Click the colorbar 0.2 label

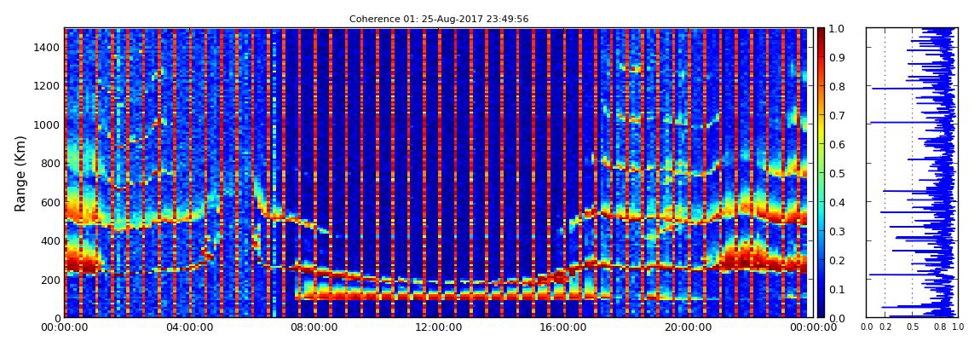click(838, 260)
